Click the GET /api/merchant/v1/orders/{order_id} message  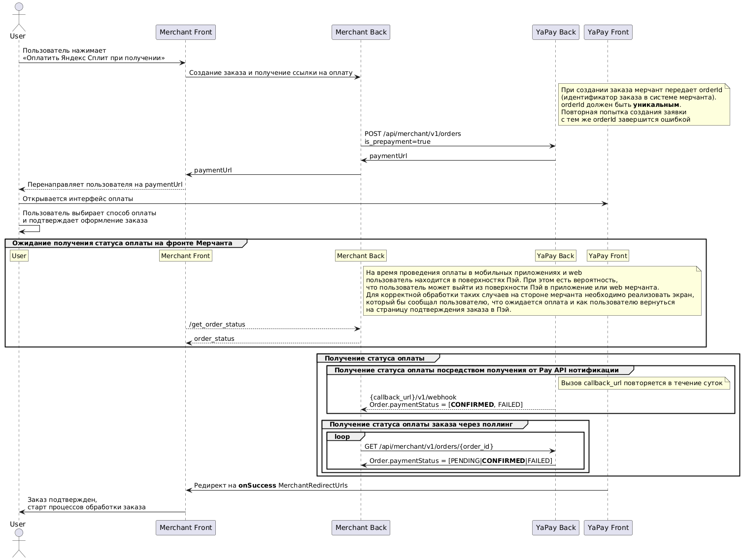pyautogui.click(x=429, y=447)
